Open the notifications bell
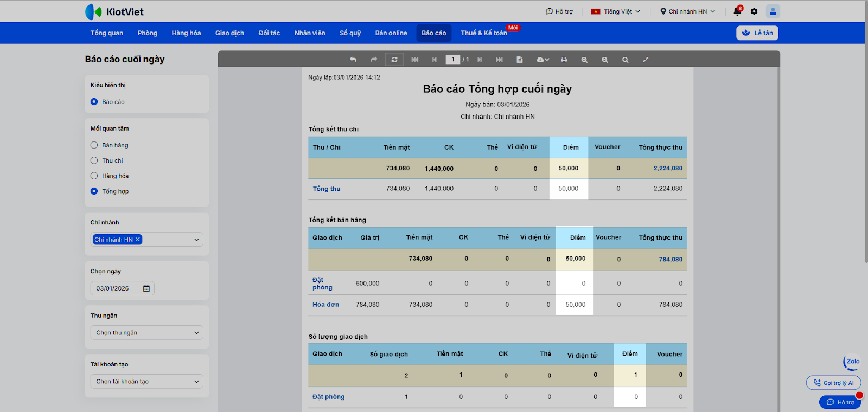This screenshot has height=412, width=868. (737, 11)
